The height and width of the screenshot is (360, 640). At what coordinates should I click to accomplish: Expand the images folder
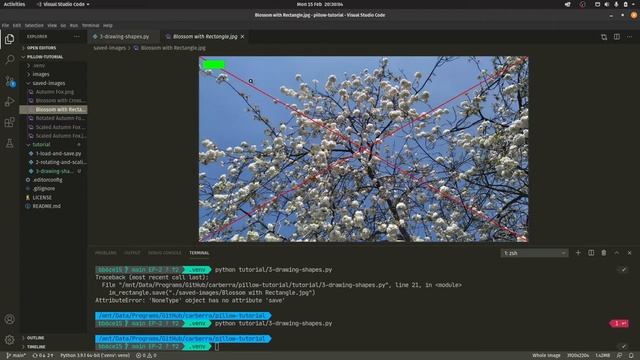pos(41,74)
